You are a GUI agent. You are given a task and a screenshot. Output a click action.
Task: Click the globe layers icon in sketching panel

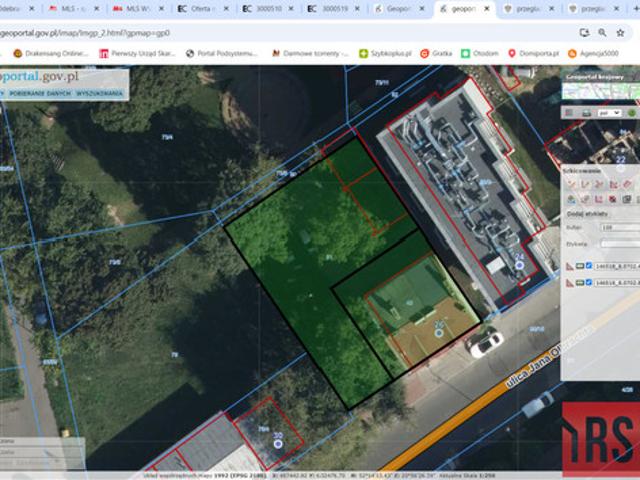(x=571, y=199)
